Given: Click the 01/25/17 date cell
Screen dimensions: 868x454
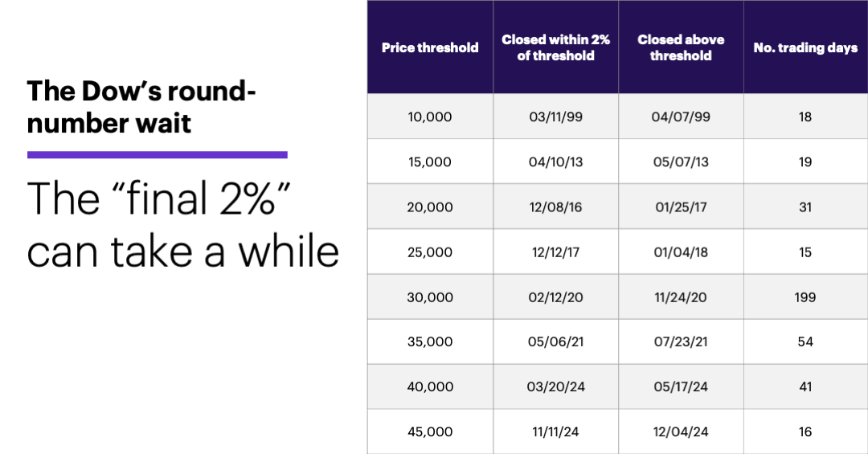Looking at the screenshot, I should (681, 207).
